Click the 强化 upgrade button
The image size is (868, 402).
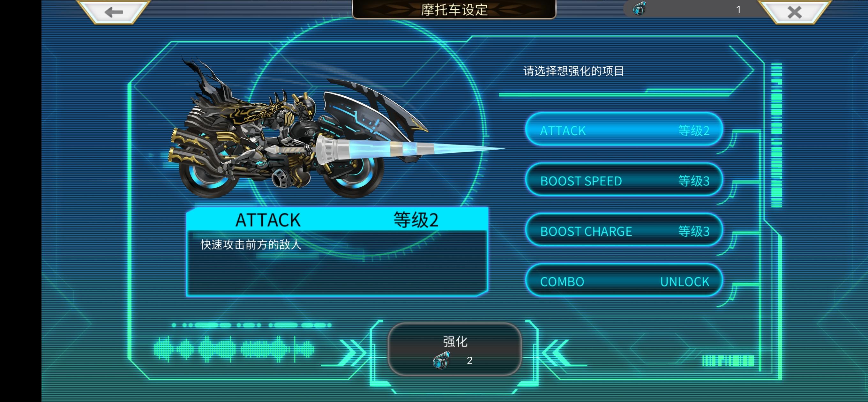454,349
